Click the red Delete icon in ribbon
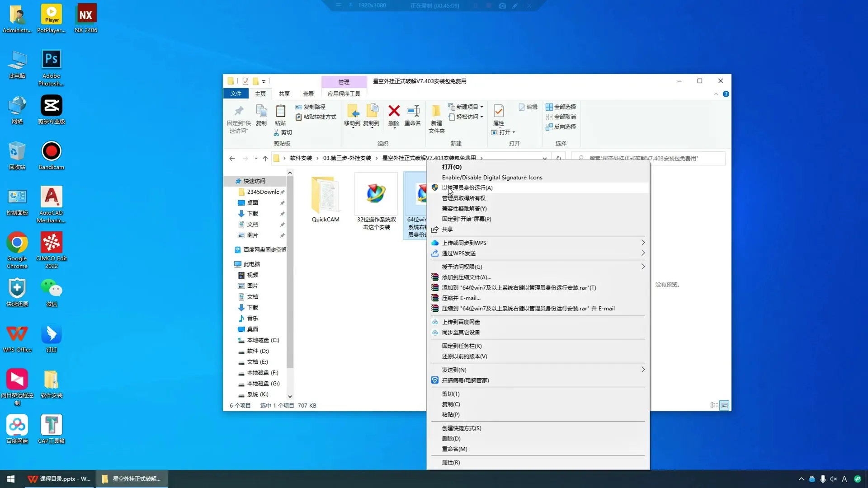 [x=394, y=111]
